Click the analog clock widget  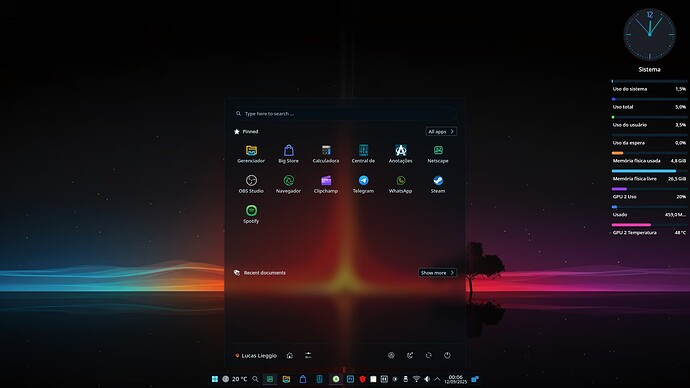click(650, 34)
